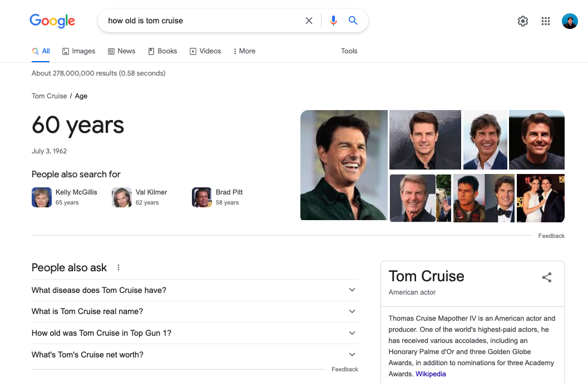This screenshot has width=588, height=383.
Task: Open the top-row photo with gray background
Action: pyautogui.click(x=425, y=140)
